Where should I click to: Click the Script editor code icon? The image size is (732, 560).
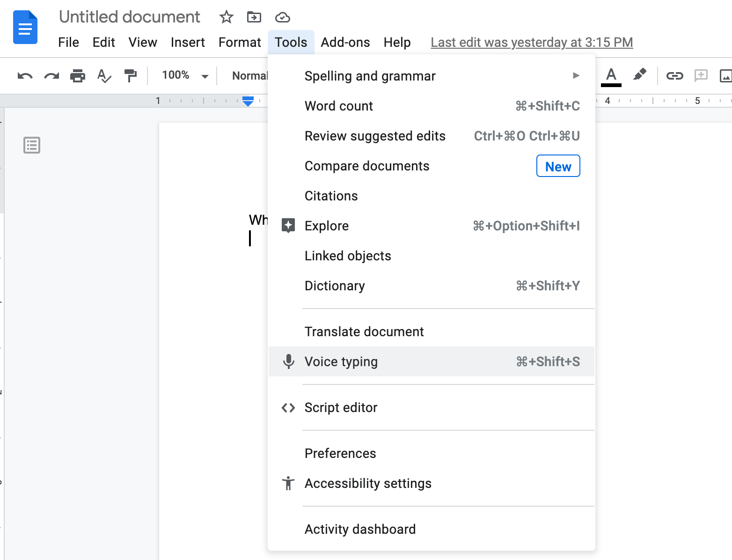(288, 408)
